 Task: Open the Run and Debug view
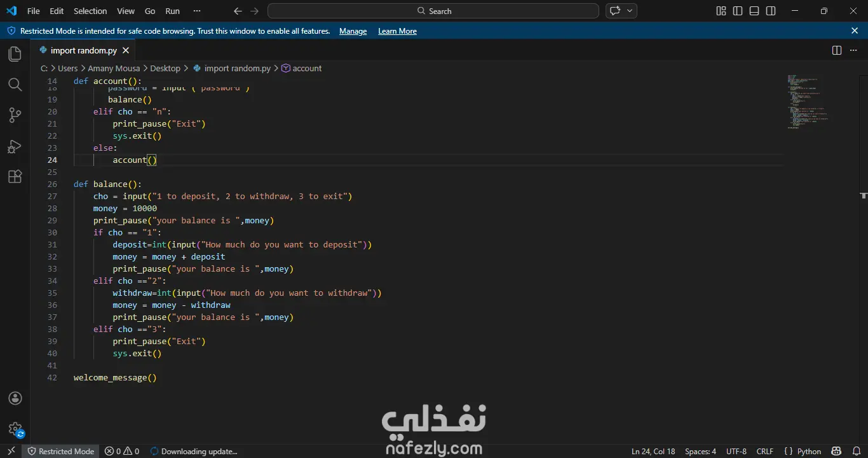pyautogui.click(x=15, y=146)
